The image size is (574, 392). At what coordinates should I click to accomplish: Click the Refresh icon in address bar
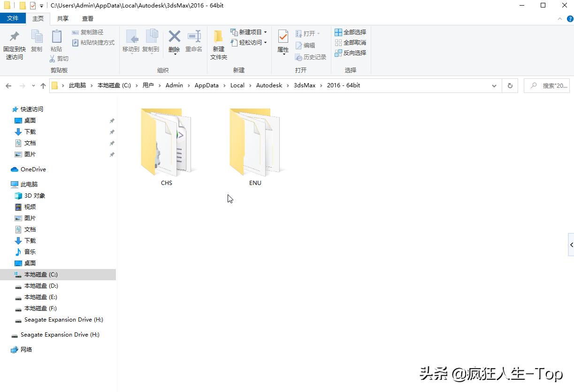tap(510, 85)
